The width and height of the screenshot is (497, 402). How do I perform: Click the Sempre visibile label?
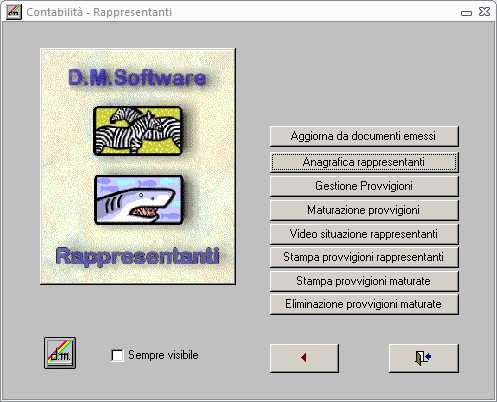coord(163,355)
